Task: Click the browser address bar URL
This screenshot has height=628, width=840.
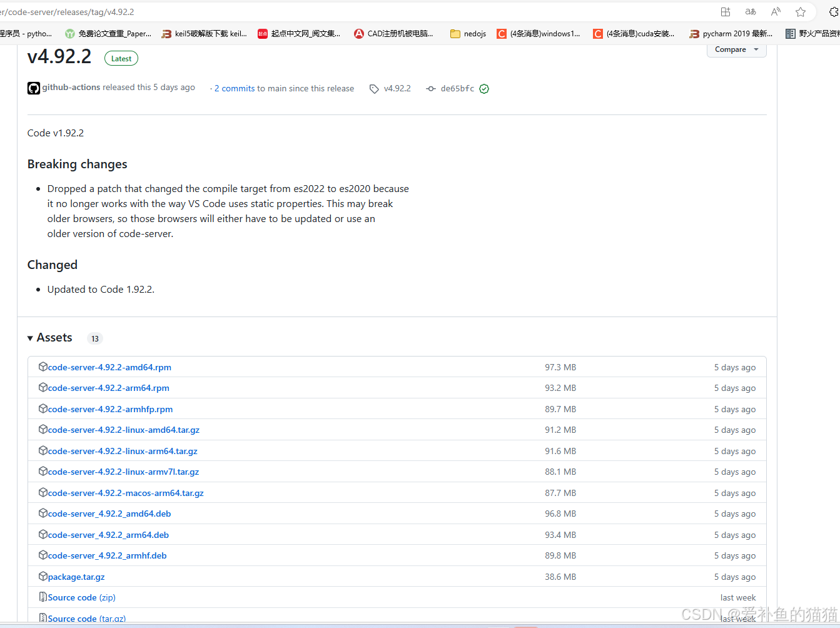Action: (x=67, y=12)
